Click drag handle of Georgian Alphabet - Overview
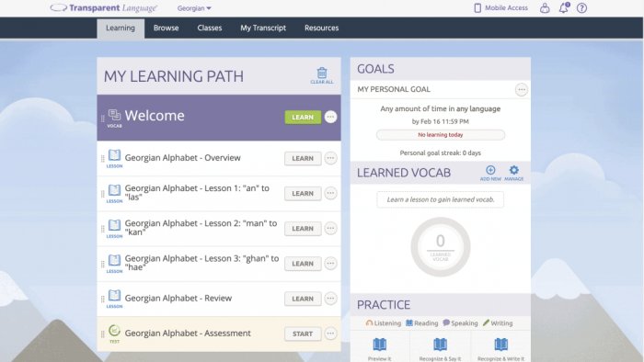This screenshot has width=644, height=362. pos(102,159)
